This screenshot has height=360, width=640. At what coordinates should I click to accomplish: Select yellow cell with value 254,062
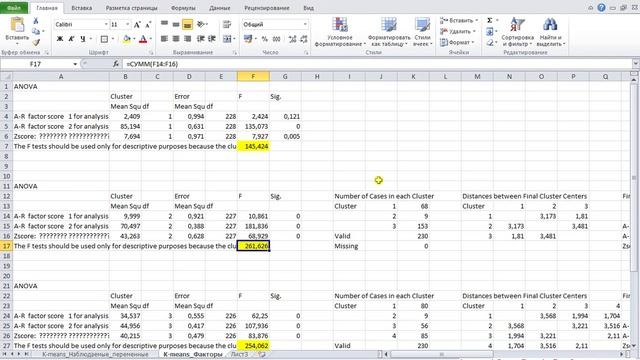(x=253, y=346)
